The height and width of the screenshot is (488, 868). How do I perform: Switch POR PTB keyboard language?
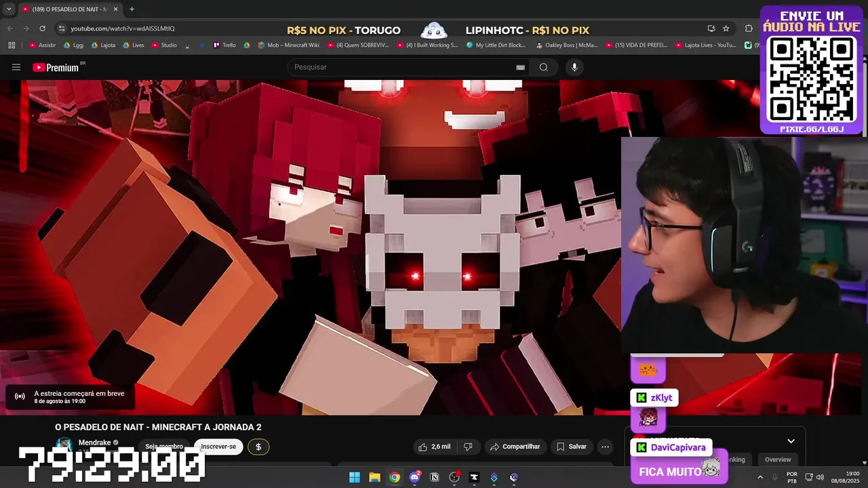792,477
